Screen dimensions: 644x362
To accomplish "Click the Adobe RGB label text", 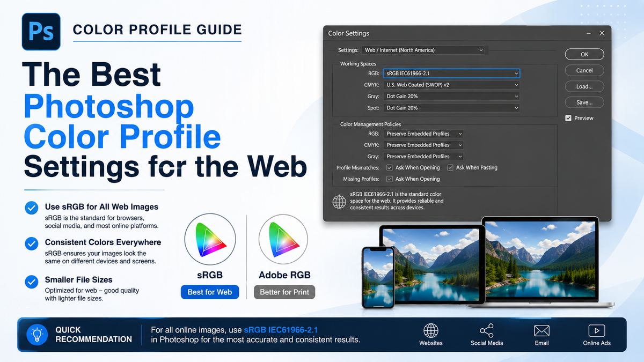I will coord(284,275).
